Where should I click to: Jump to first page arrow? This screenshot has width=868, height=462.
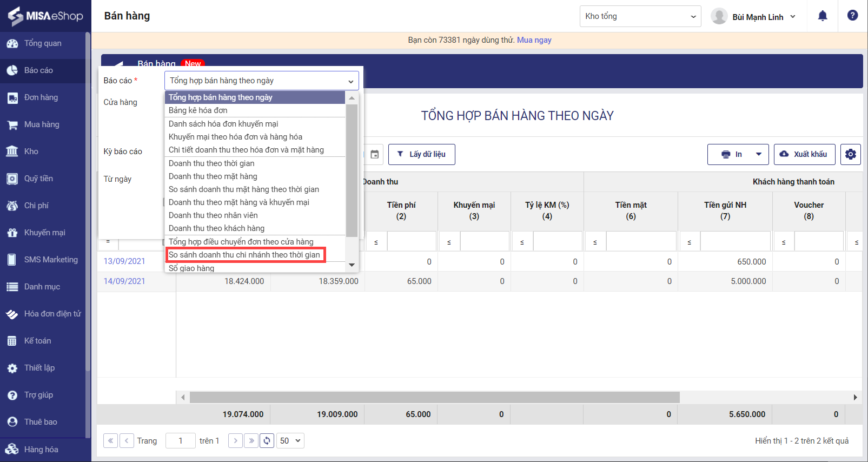click(110, 440)
